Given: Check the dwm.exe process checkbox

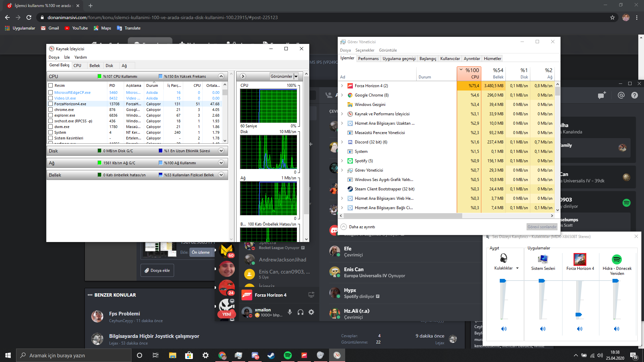Looking at the screenshot, I should (x=50, y=127).
